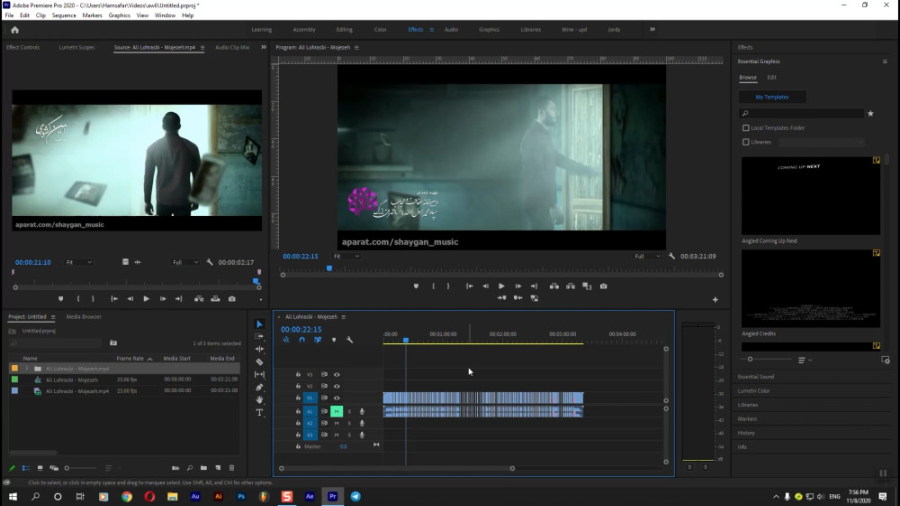
Task: Show more workspaces with chevron overflow
Action: [652, 29]
